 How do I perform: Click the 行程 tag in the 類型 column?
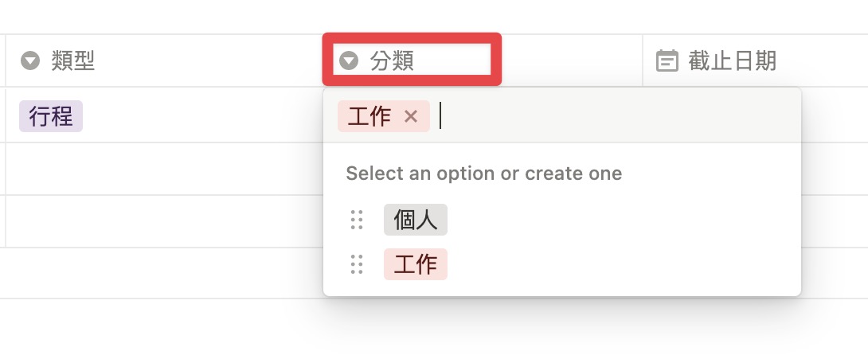51,116
